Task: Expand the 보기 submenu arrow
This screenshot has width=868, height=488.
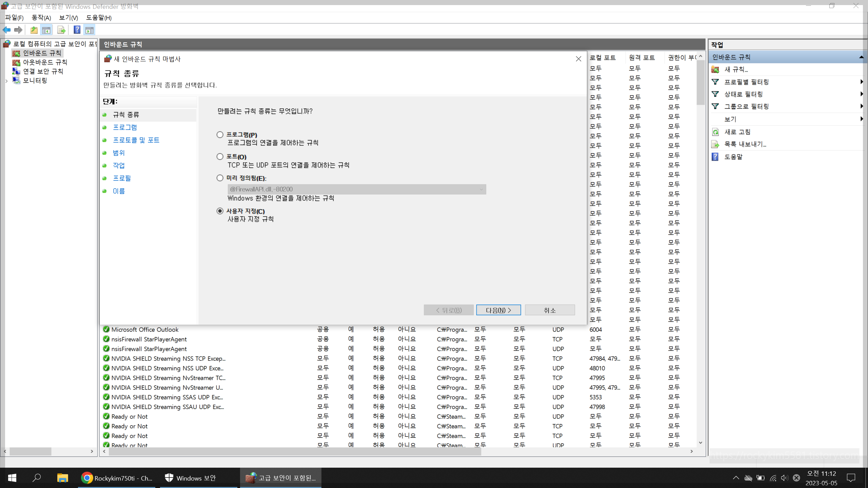Action: click(862, 119)
